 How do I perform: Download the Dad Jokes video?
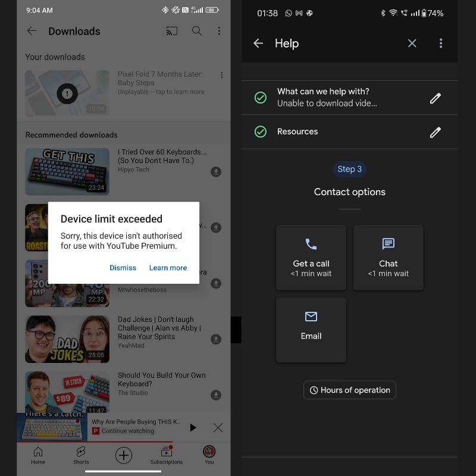pyautogui.click(x=216, y=339)
